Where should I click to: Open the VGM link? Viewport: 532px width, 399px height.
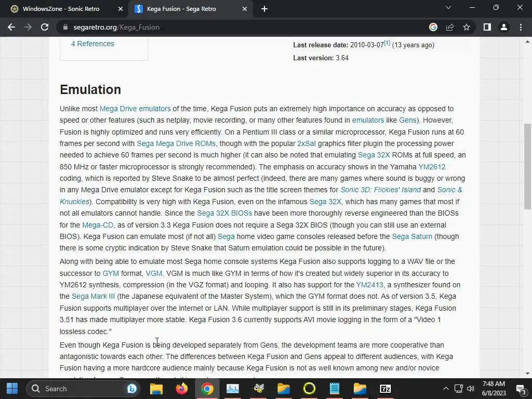[154, 273]
